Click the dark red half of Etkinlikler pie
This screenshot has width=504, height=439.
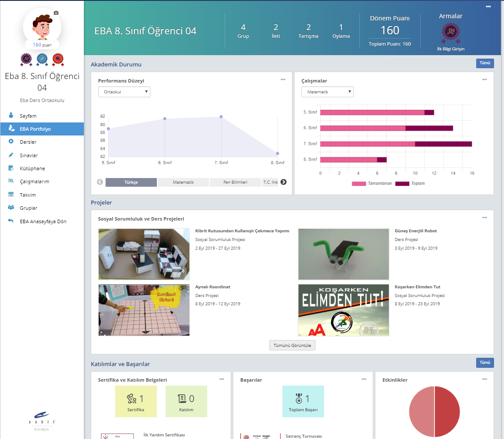(447, 412)
